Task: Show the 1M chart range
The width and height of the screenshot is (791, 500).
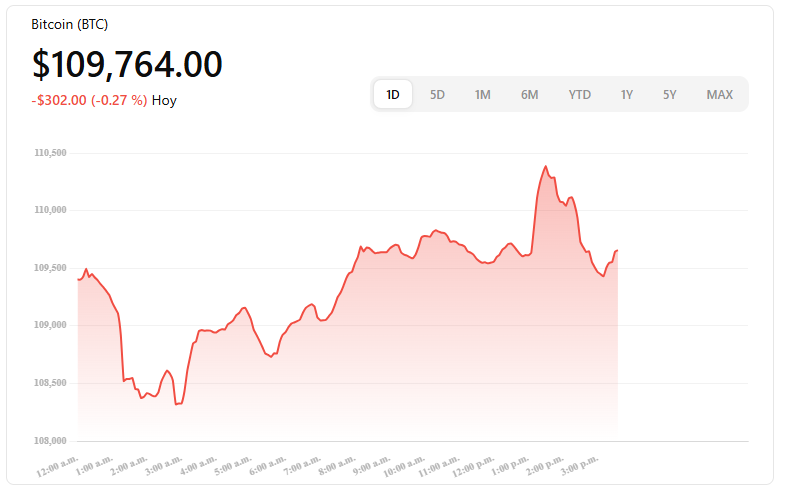Action: pyautogui.click(x=482, y=95)
